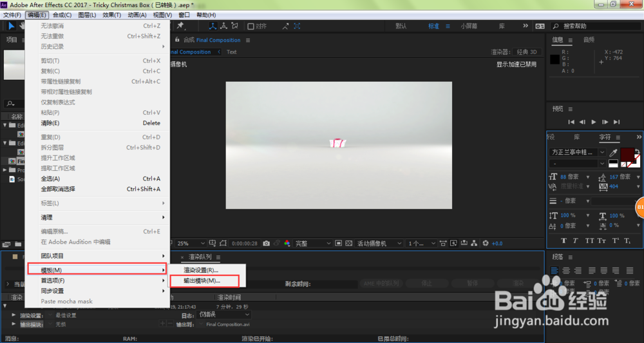Open the 1个... view layout dropdown
Viewport: 644px width, 343px height.
pos(421,244)
